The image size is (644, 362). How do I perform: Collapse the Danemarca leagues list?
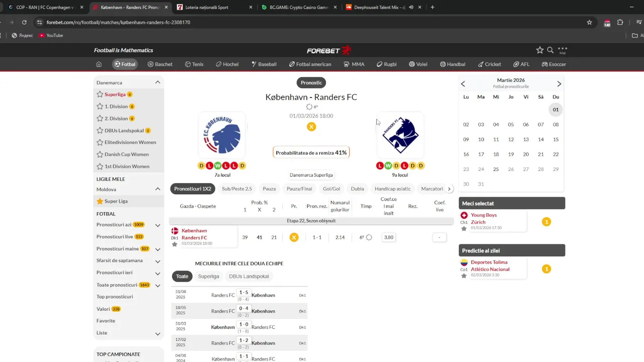point(157,82)
